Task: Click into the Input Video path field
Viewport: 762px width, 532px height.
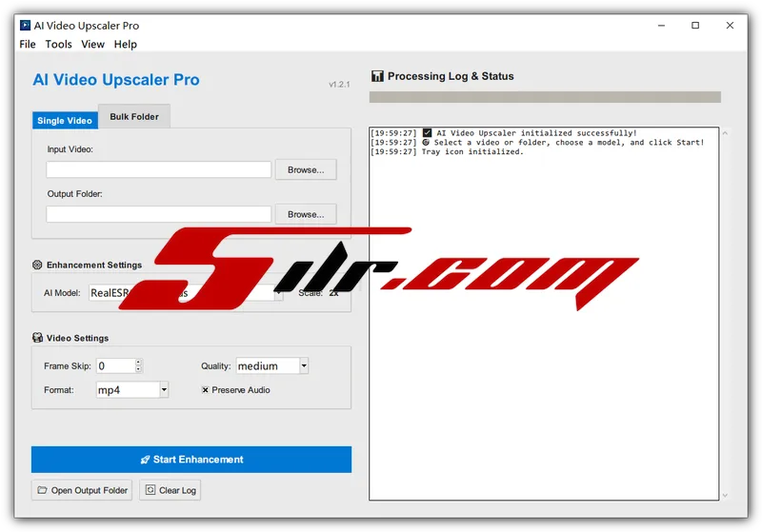Action: [158, 170]
